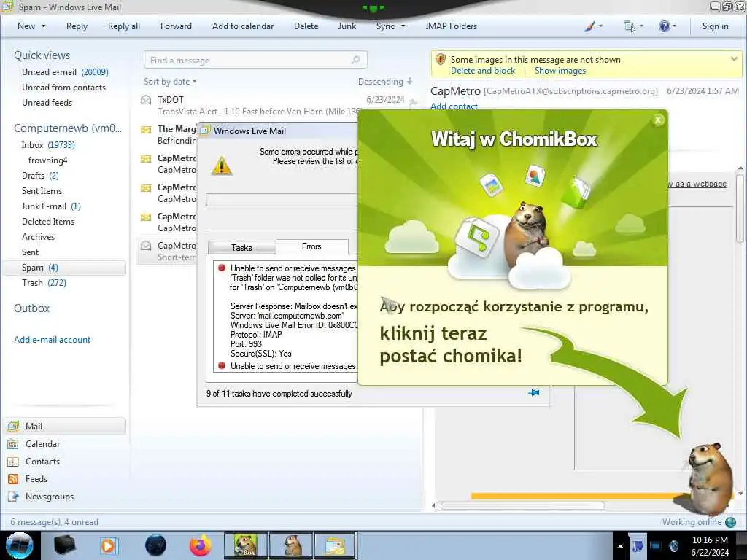Click Delete and block link
Screen dimensions: 747x560
pyautogui.click(x=483, y=71)
